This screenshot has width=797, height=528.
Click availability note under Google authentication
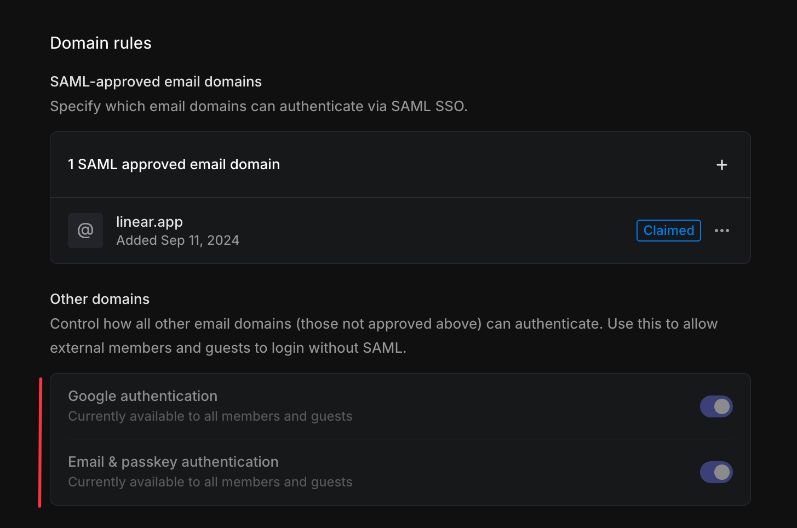pos(210,416)
